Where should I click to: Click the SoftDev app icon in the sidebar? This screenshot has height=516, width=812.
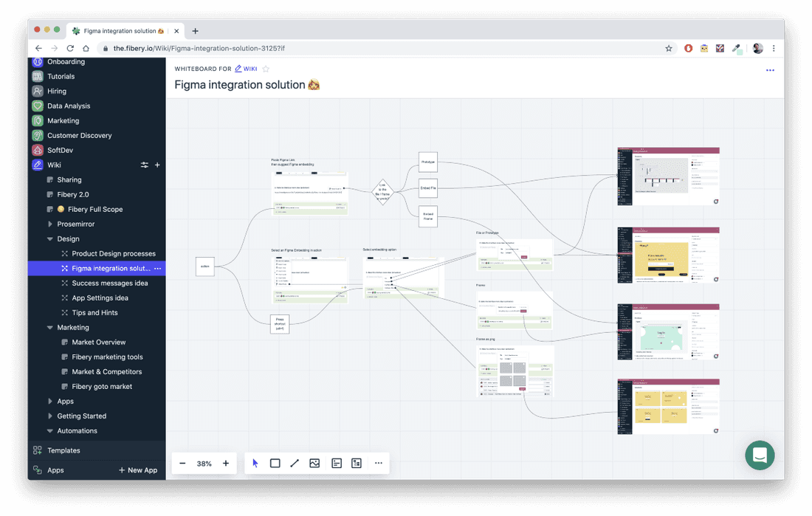tap(37, 150)
